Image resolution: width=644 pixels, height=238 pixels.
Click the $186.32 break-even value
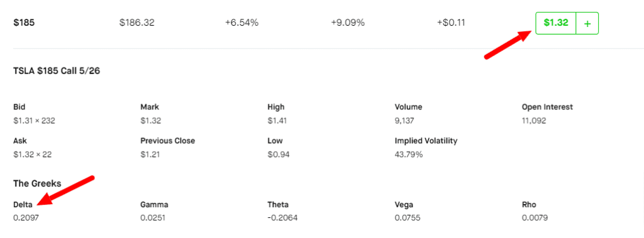coord(136,23)
